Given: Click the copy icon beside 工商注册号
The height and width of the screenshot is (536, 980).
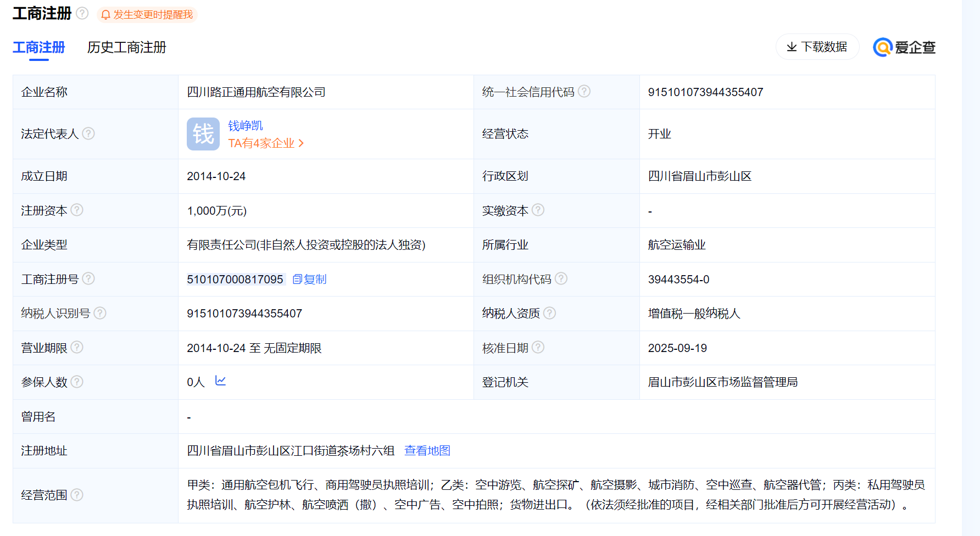Looking at the screenshot, I should [x=297, y=279].
